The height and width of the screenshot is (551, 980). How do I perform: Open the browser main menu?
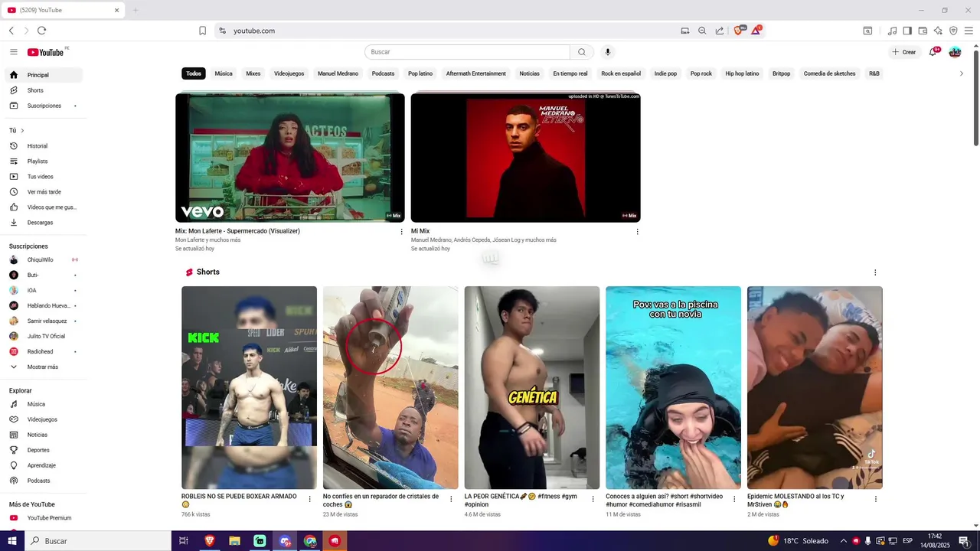coord(969,31)
